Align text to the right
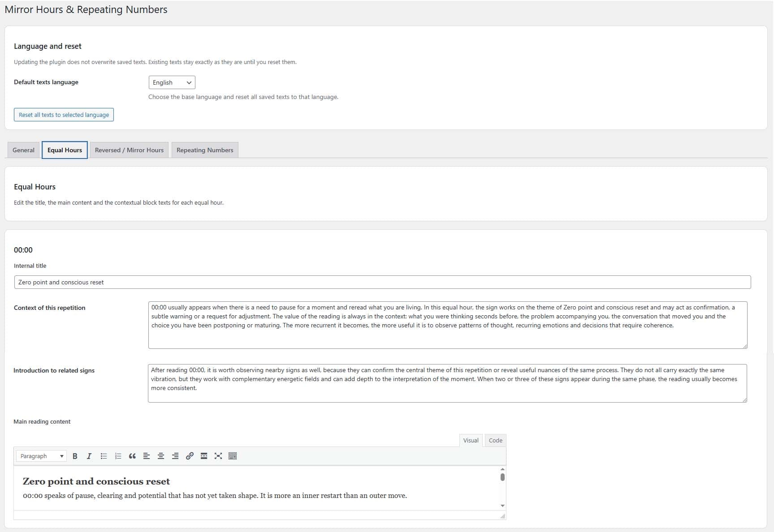774x532 pixels. tap(175, 456)
